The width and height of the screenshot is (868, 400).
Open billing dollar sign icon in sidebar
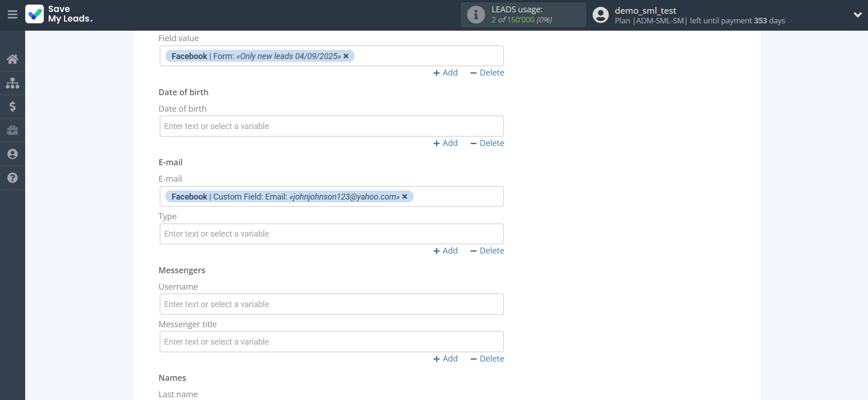[12, 107]
